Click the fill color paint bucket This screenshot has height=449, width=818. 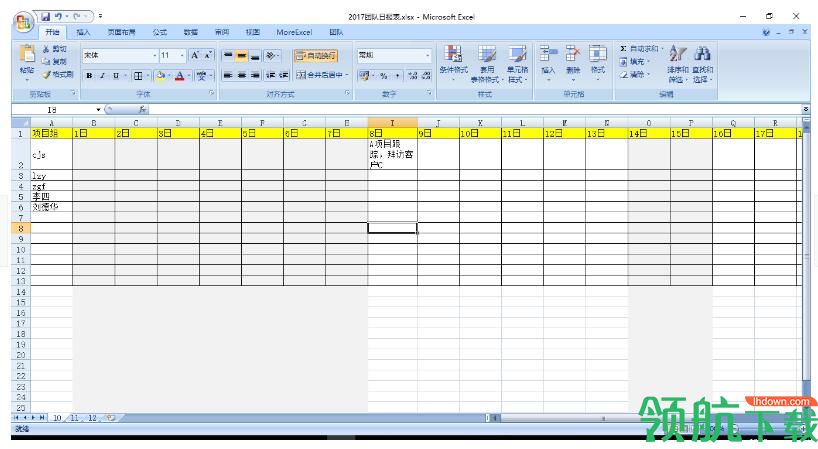click(161, 76)
